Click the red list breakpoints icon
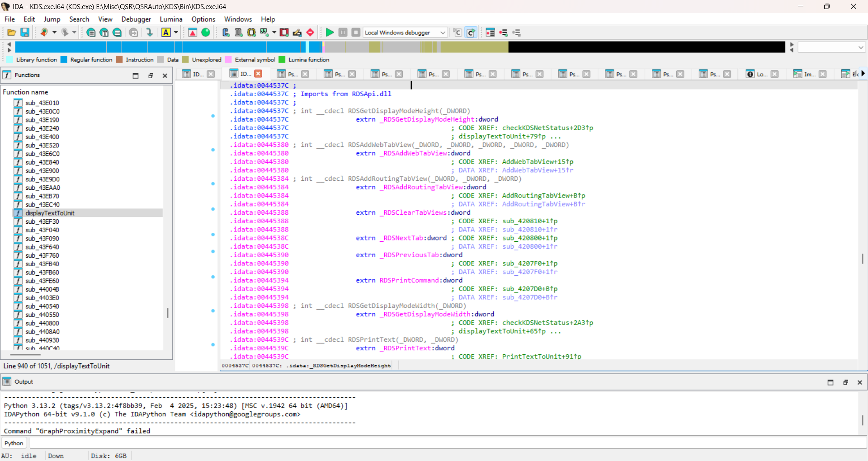The image size is (868, 461). (x=490, y=33)
